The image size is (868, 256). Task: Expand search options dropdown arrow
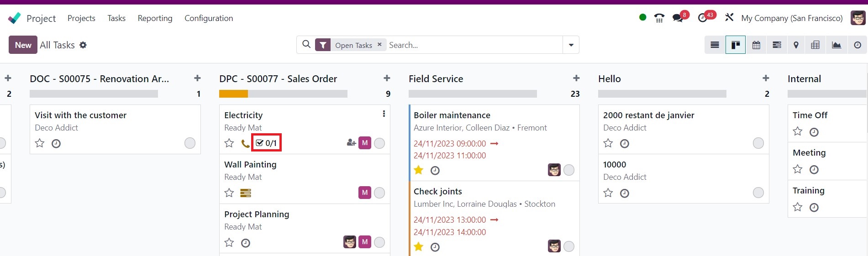click(x=571, y=45)
